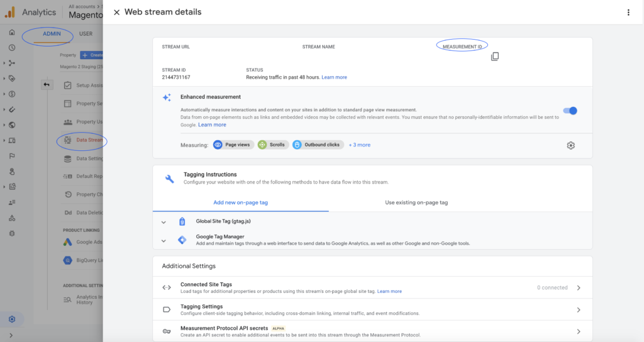
Task: Toggle off Enhanced measurement switch
Action: click(x=570, y=111)
